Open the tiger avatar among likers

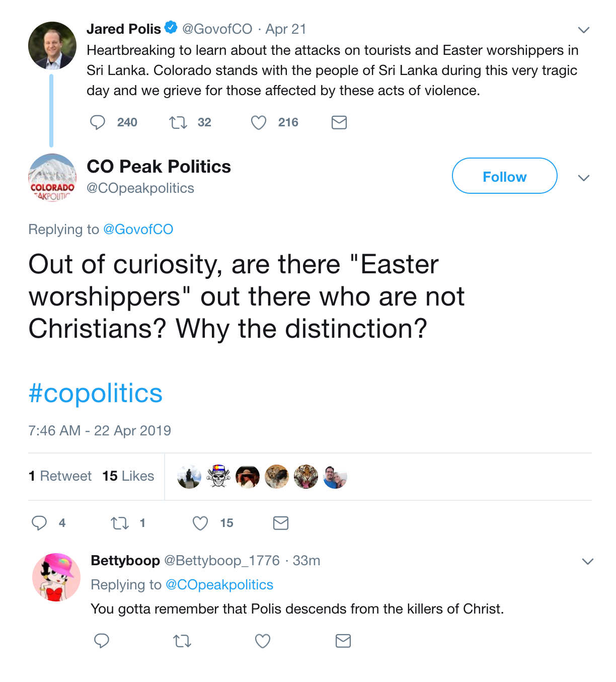pyautogui.click(x=306, y=477)
